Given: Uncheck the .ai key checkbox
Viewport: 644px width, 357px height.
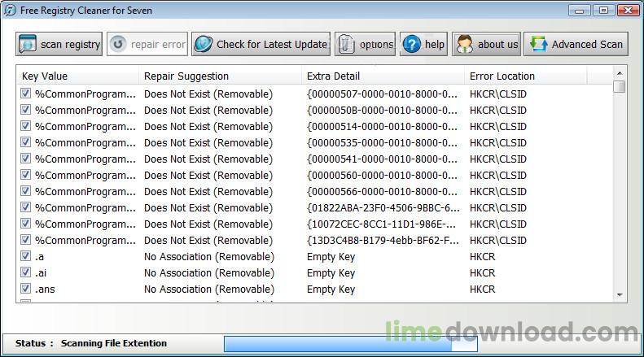Looking at the screenshot, I should click(25, 272).
